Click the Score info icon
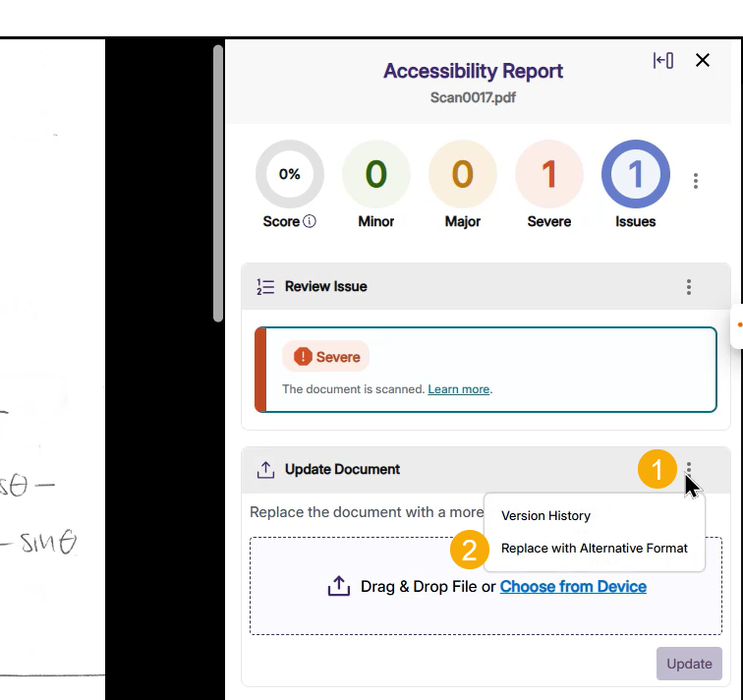Viewport: 743px width, 700px height. 310,222
